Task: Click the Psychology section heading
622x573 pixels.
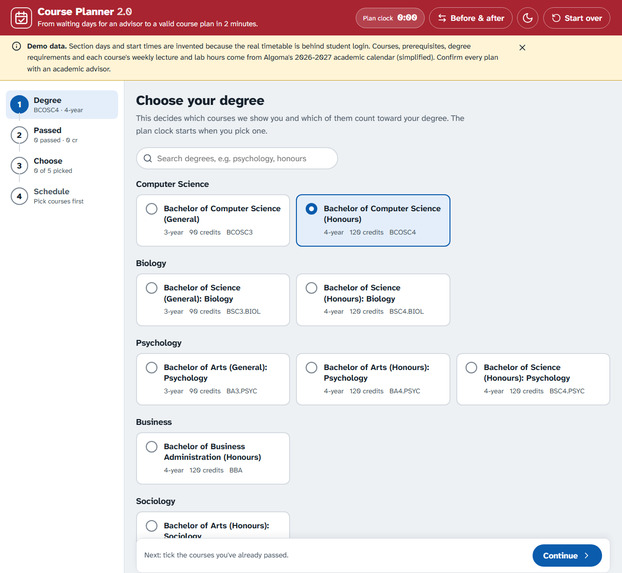Action: tap(159, 343)
